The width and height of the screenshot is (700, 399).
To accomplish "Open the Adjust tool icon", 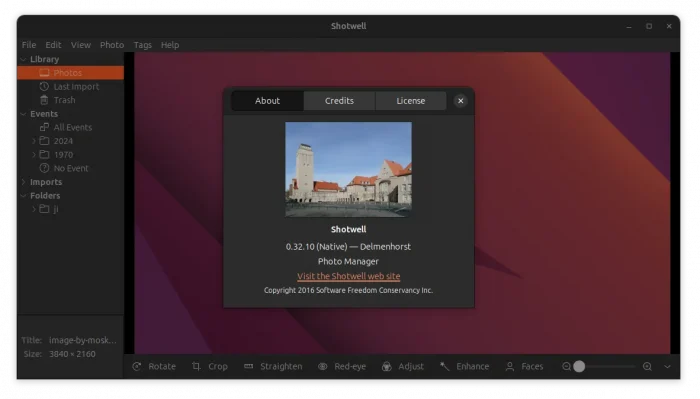I will pyautogui.click(x=387, y=366).
